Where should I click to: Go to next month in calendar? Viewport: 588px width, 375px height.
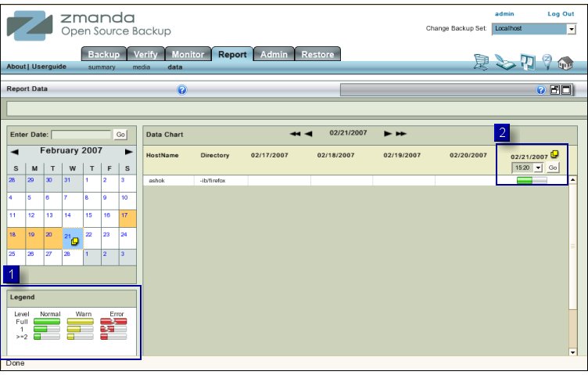(128, 152)
